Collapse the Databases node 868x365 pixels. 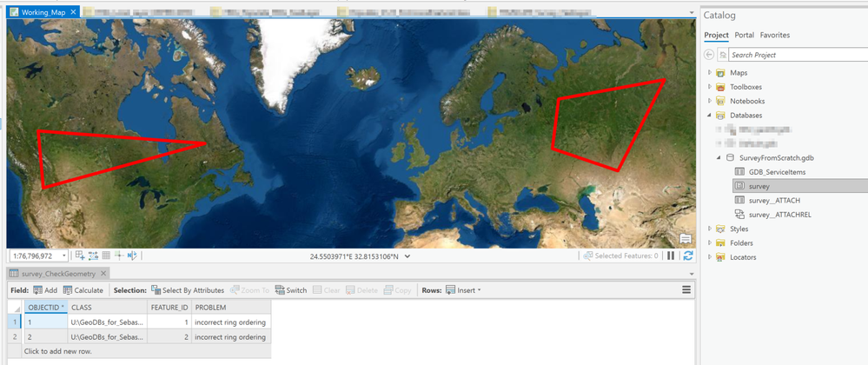710,116
